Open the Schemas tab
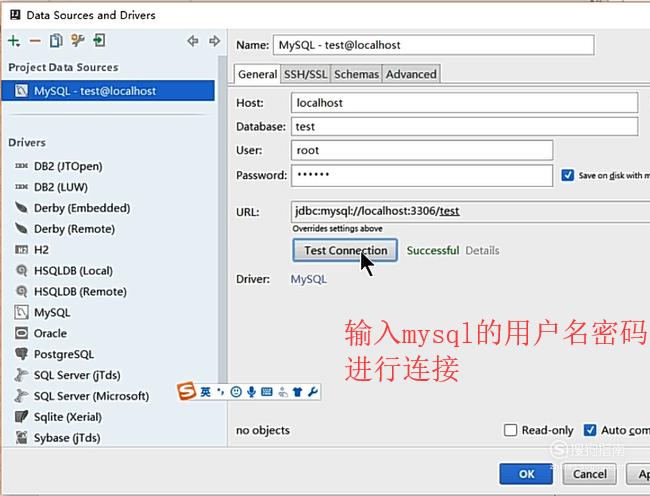The height and width of the screenshot is (496, 650). pyautogui.click(x=356, y=74)
